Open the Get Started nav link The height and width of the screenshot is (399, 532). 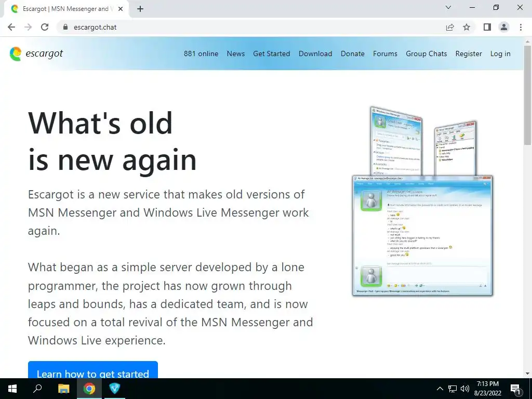point(271,54)
